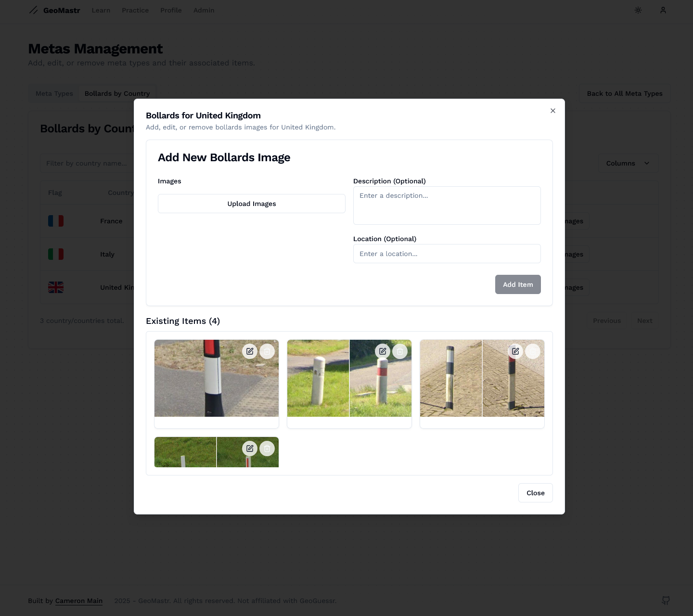Delete the second bollard image pair

coord(400,351)
